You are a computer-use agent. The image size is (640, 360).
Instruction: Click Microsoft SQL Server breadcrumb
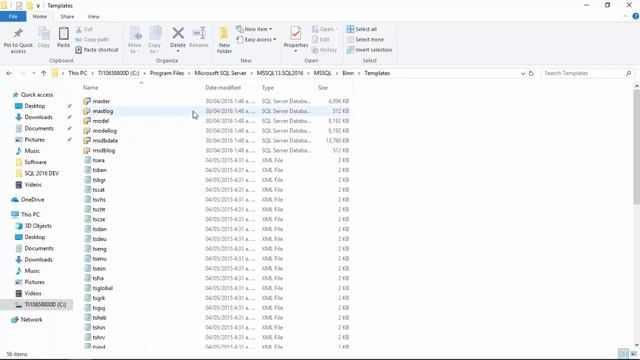pos(220,73)
